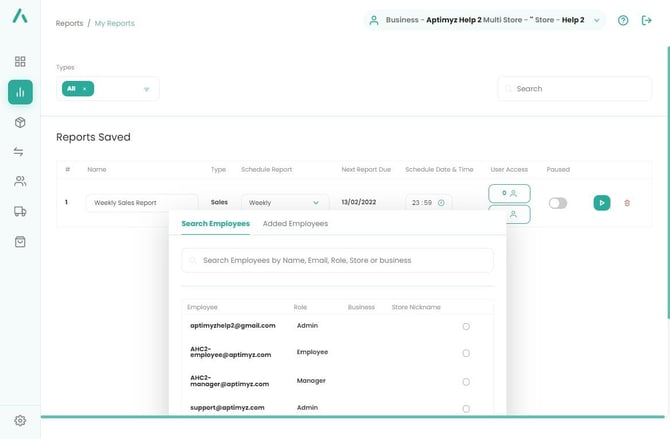The height and width of the screenshot is (439, 670).
Task: Switch to the Added Employees tab
Action: click(x=294, y=224)
